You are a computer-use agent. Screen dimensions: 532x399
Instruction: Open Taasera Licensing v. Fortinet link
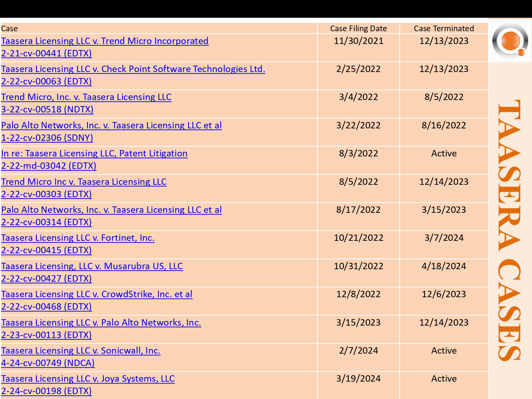click(78, 238)
